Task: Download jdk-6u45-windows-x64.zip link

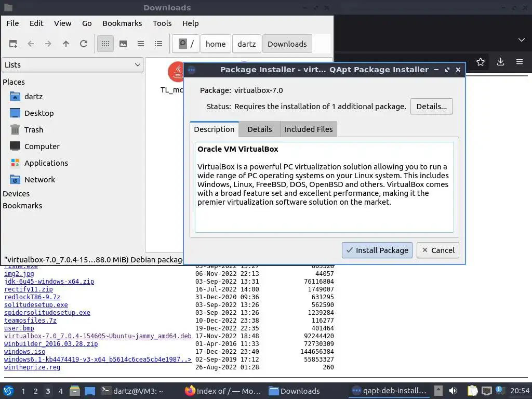Action: pyautogui.click(x=49, y=282)
